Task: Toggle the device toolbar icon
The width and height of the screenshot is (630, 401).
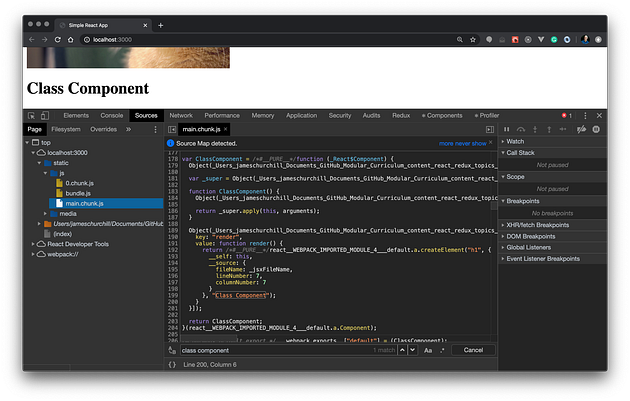Action: coord(45,116)
